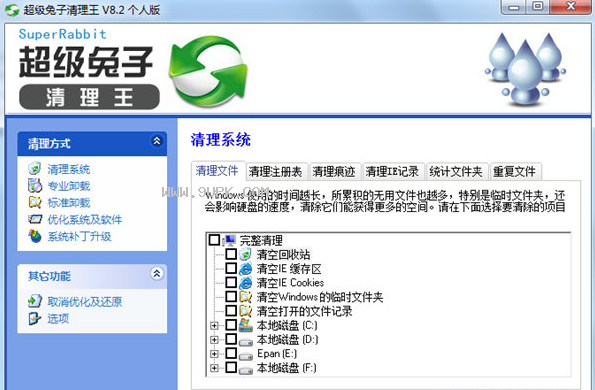Click the recycle bin icon beside 清空回收站

[x=246, y=254]
